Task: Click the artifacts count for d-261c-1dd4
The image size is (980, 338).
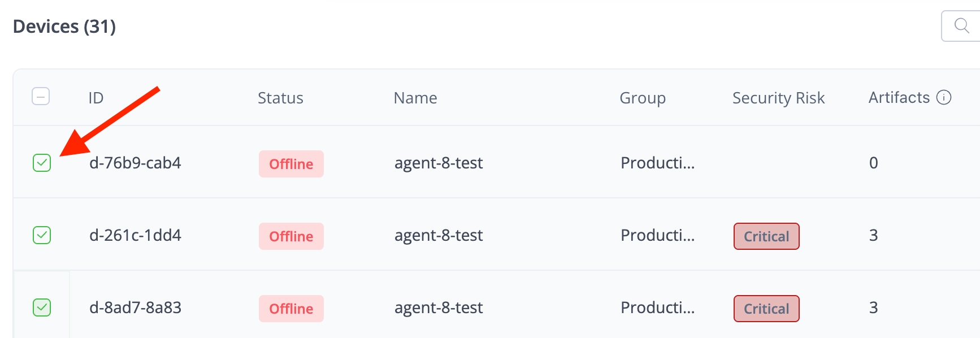Action: click(x=873, y=235)
